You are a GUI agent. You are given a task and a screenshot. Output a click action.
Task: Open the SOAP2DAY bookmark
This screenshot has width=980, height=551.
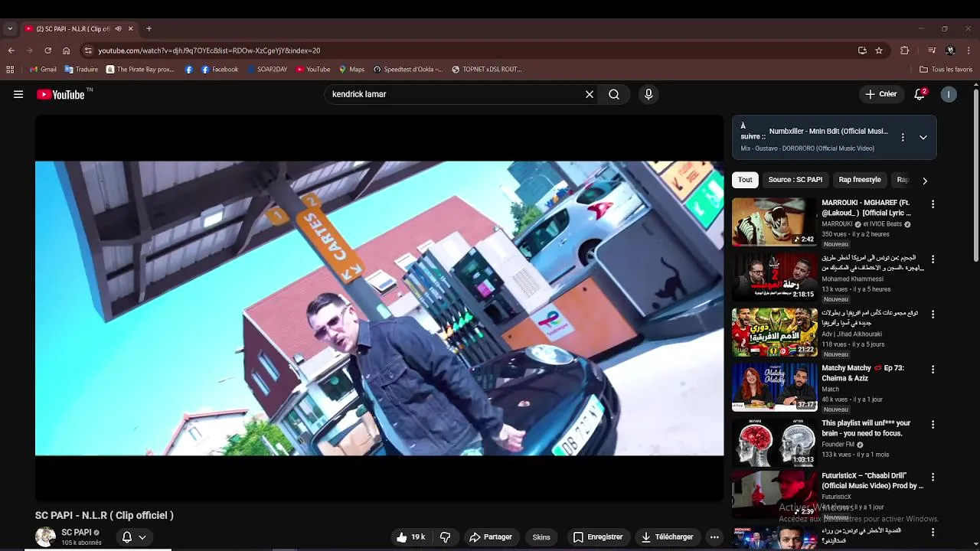click(267, 69)
